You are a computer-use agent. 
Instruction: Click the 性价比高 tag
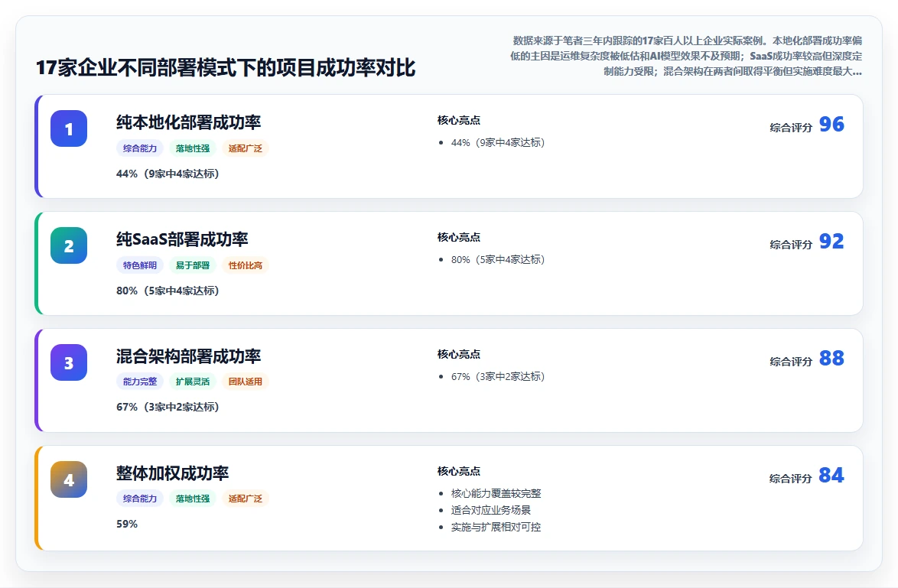(245, 265)
